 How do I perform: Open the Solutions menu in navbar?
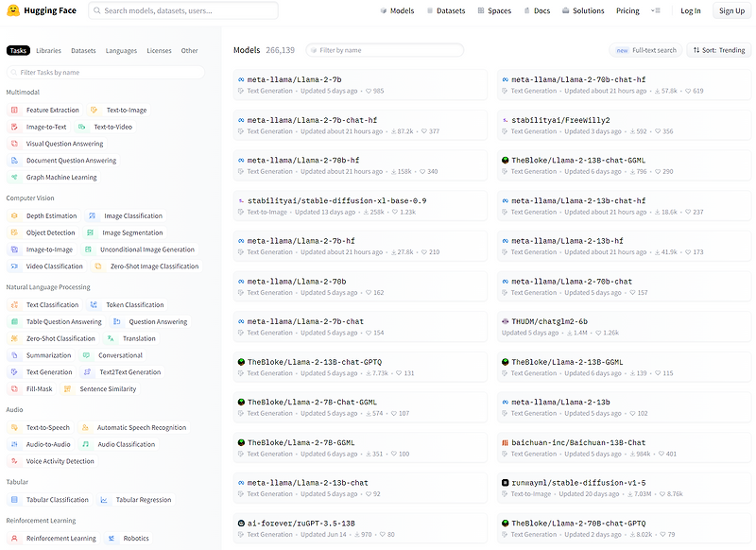click(583, 10)
